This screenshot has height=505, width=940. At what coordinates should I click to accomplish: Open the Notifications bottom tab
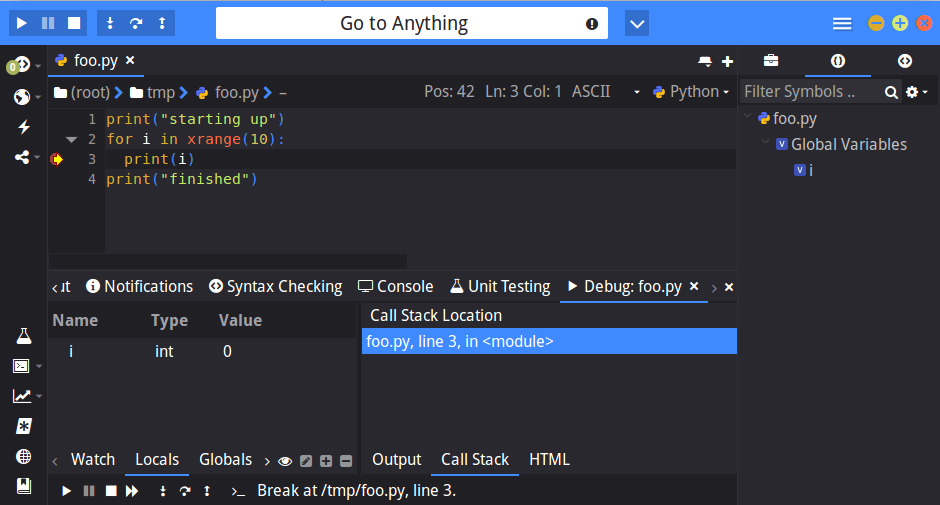[140, 286]
